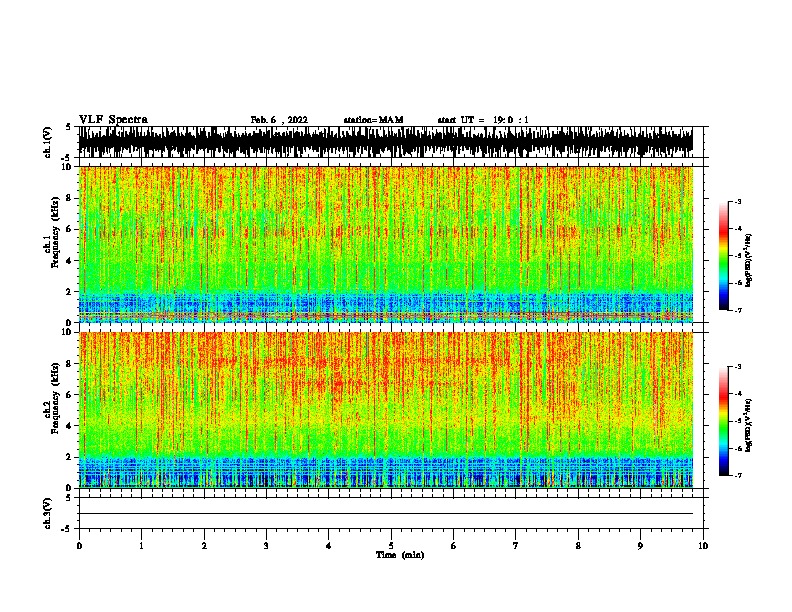Click the "10" frequency tick of ch.1 spectrogram
Image resolution: width=792 pixels, height=612 pixels.
[x=67, y=167]
